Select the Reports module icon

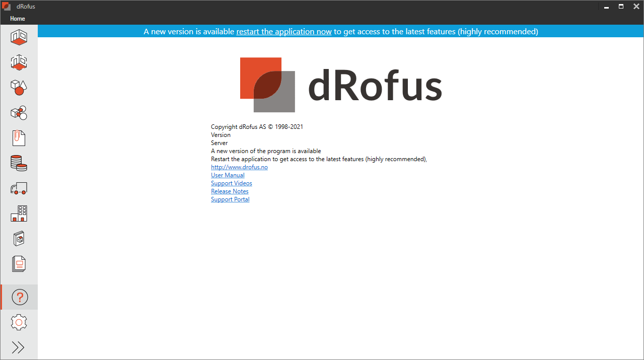coord(19,264)
